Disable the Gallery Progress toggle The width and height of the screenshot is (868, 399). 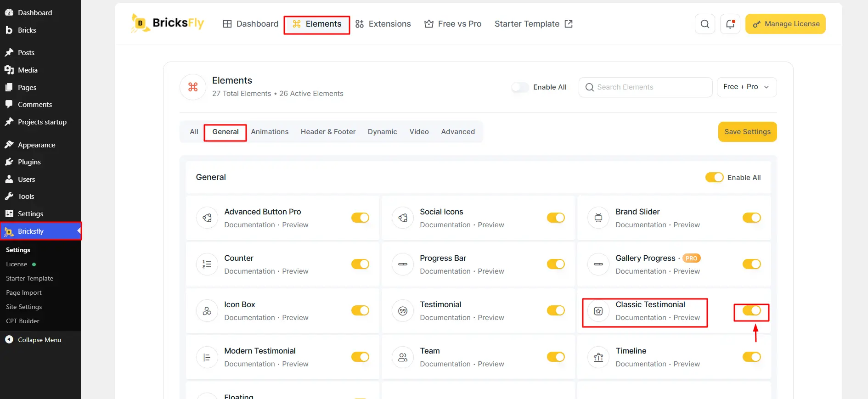pos(751,264)
